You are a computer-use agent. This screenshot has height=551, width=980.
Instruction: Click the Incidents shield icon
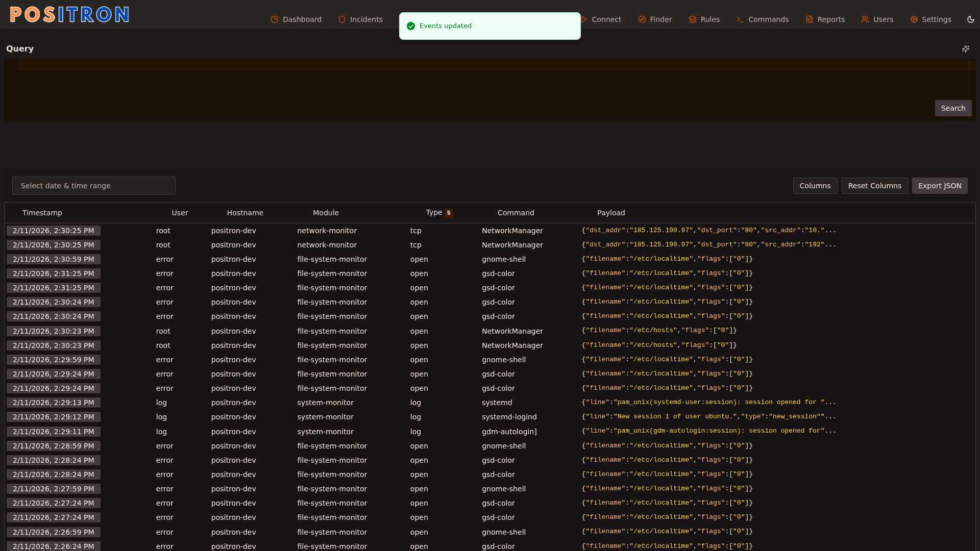click(x=342, y=19)
